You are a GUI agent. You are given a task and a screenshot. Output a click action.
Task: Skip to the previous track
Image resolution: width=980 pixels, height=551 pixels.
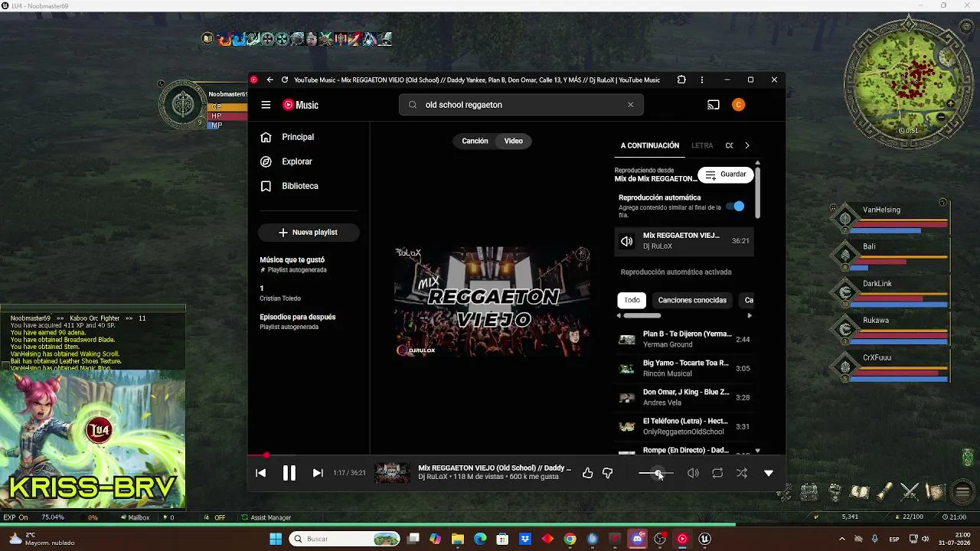(x=261, y=473)
